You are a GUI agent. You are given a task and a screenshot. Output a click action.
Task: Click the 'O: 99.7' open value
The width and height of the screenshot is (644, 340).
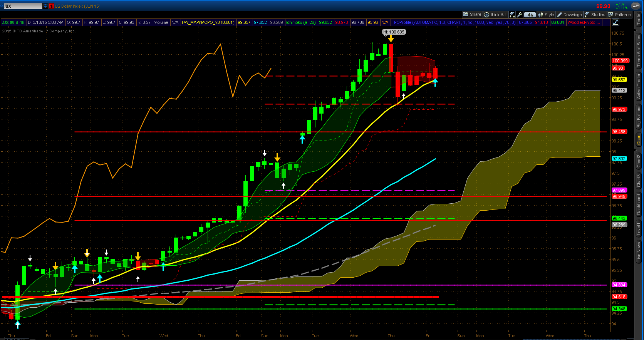click(x=74, y=22)
